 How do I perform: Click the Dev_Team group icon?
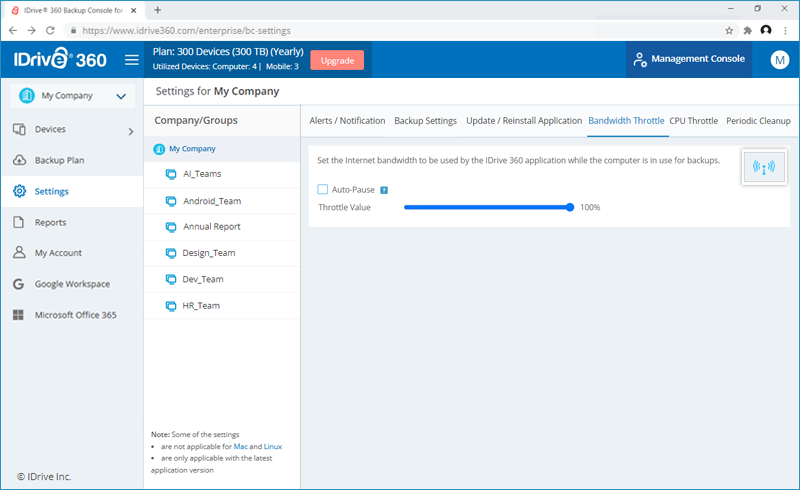click(x=171, y=279)
